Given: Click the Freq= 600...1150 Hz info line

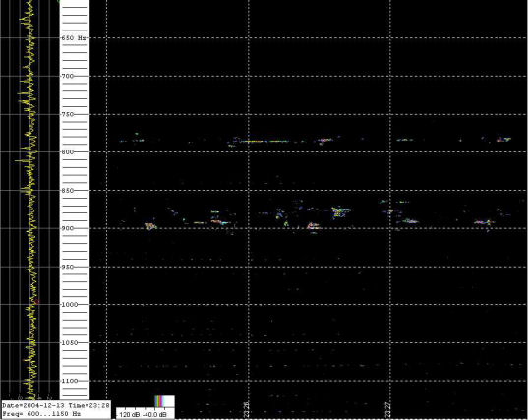Looking at the screenshot, I should pyautogui.click(x=41, y=413).
